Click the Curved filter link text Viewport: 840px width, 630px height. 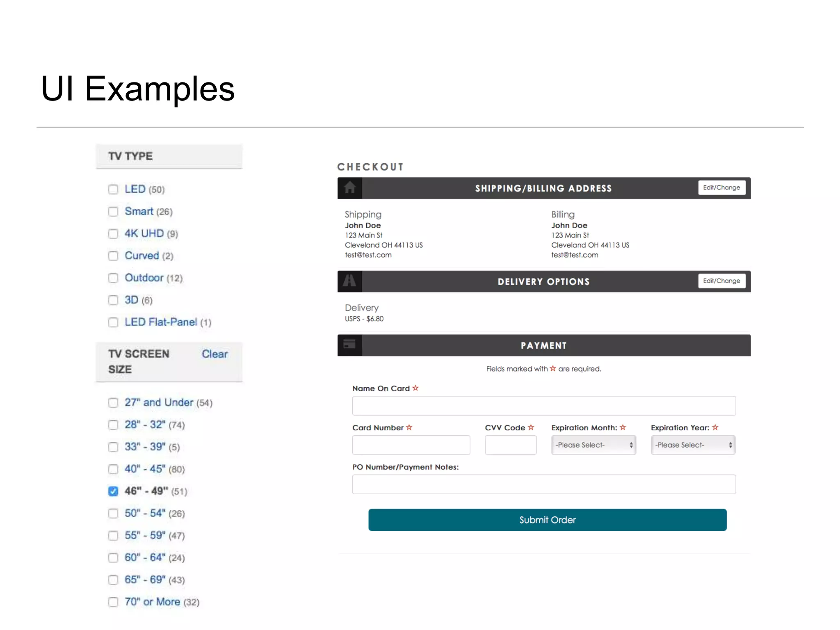click(x=142, y=256)
